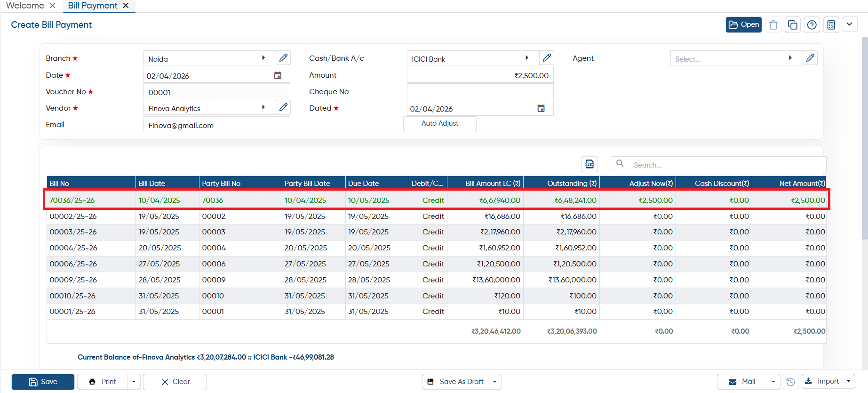
Task: Click the edit pencil next to Vendor
Action: [283, 107]
